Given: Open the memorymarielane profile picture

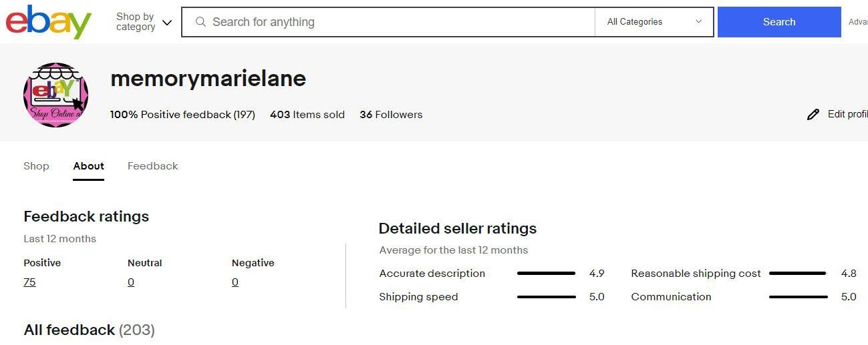Looking at the screenshot, I should click(x=55, y=95).
